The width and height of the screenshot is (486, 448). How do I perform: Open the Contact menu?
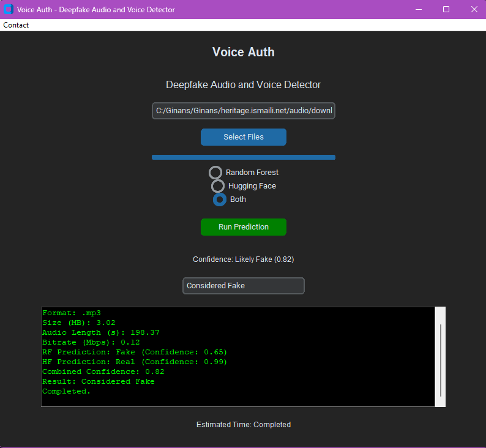[x=16, y=25]
